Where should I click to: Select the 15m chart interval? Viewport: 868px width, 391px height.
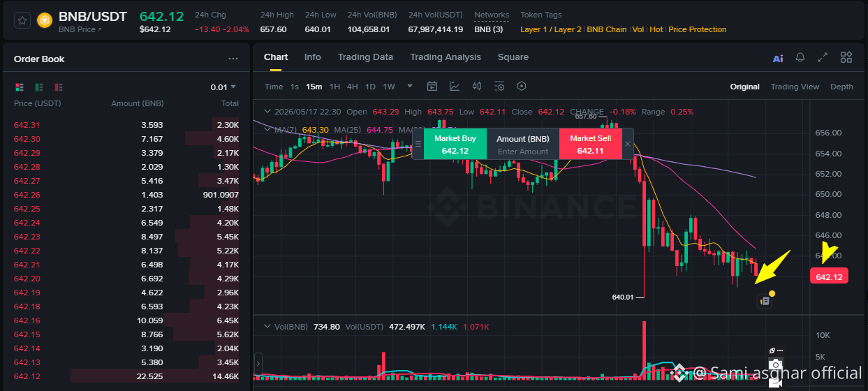[314, 87]
